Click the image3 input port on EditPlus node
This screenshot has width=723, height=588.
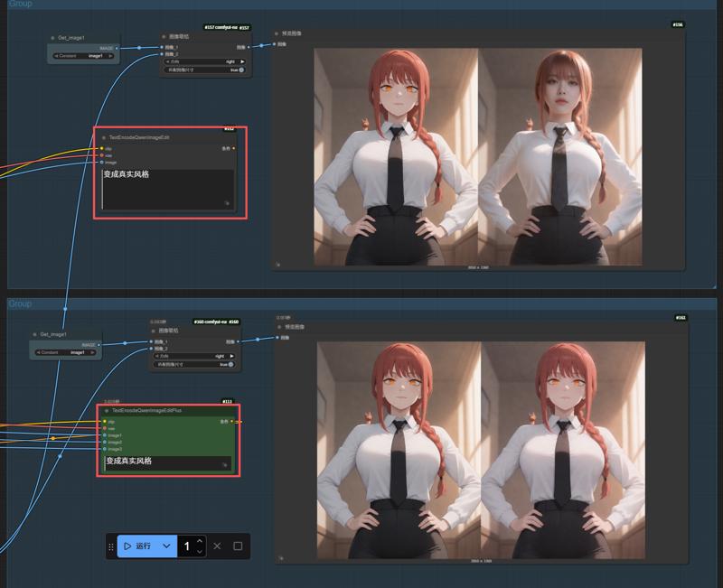105,449
